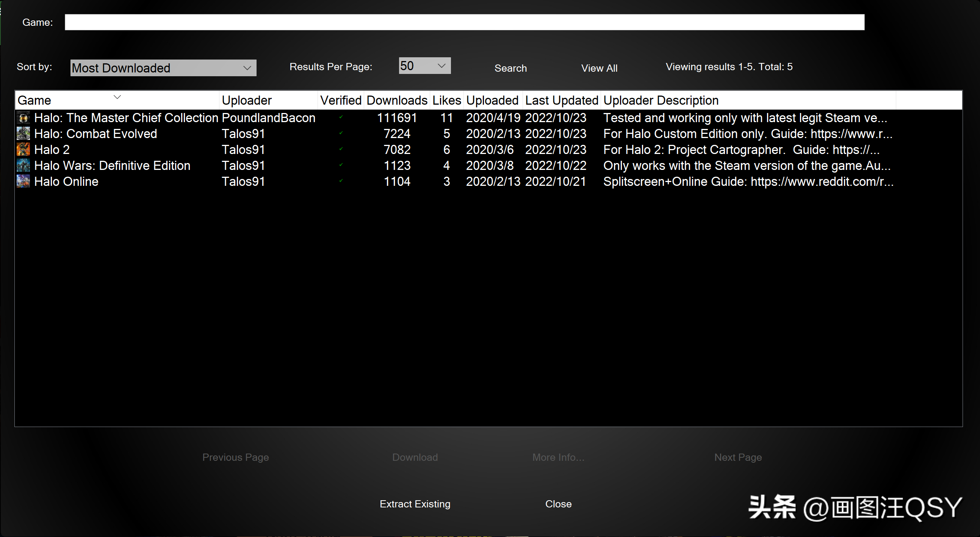This screenshot has height=537, width=980.
Task: Click the Extract Existing button
Action: tap(415, 504)
